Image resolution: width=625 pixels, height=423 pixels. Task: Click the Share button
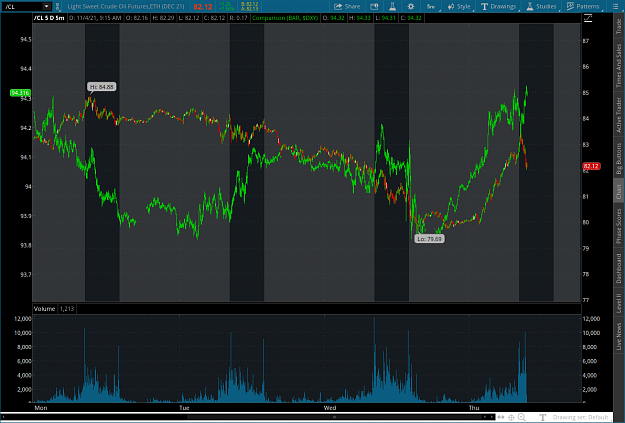[x=347, y=6]
